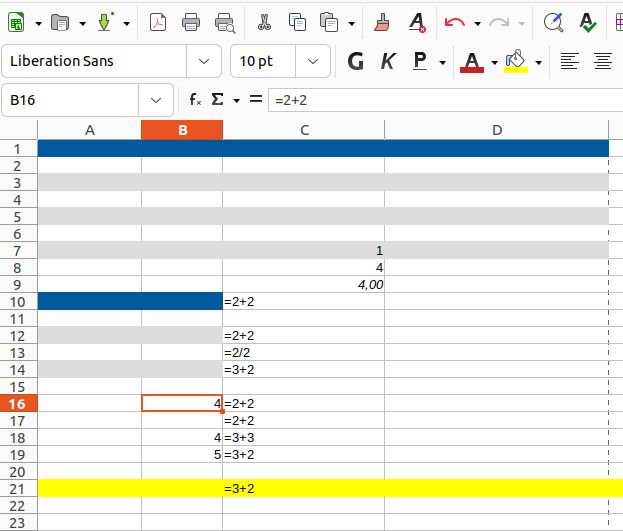Toggle Bold formatting (G)
623x531 pixels.
tap(355, 62)
